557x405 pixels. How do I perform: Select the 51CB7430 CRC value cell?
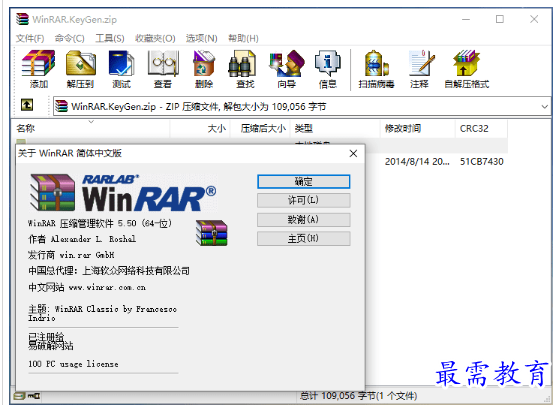click(482, 162)
